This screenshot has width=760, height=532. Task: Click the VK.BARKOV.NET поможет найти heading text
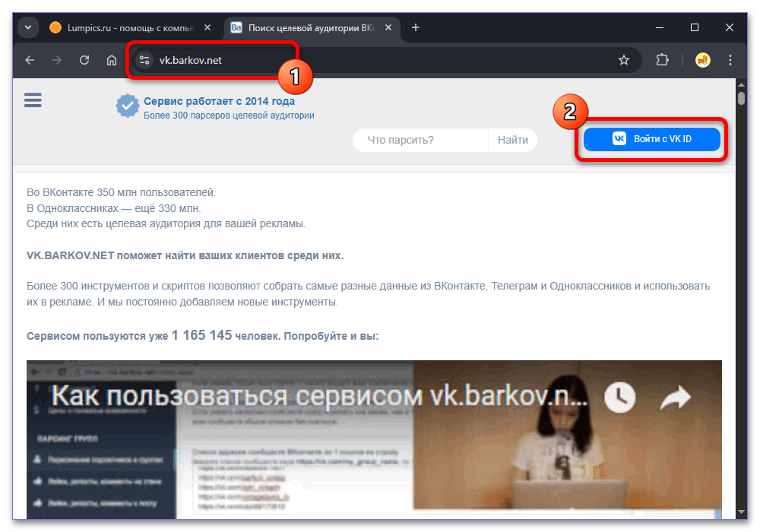click(x=185, y=255)
